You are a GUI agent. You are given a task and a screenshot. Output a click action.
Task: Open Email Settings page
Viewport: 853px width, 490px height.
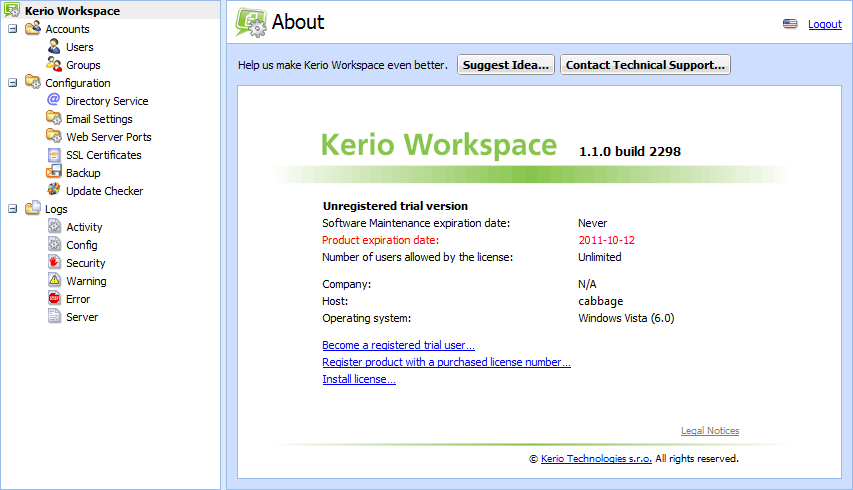coord(99,119)
